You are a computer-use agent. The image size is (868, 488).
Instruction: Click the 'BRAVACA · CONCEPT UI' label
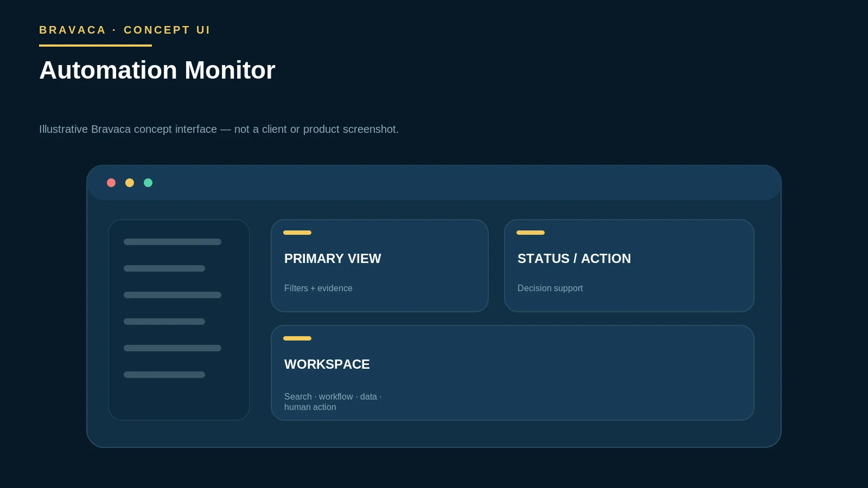125,30
